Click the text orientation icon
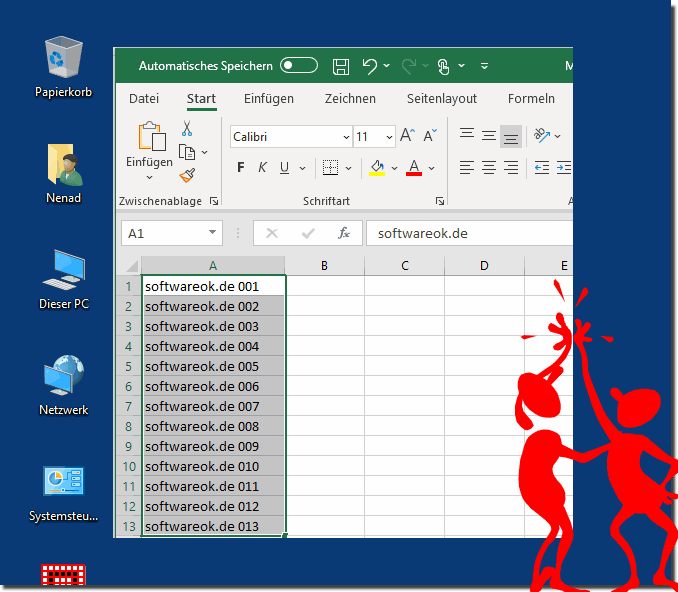Screen dimensions: 678x592 click(x=541, y=135)
